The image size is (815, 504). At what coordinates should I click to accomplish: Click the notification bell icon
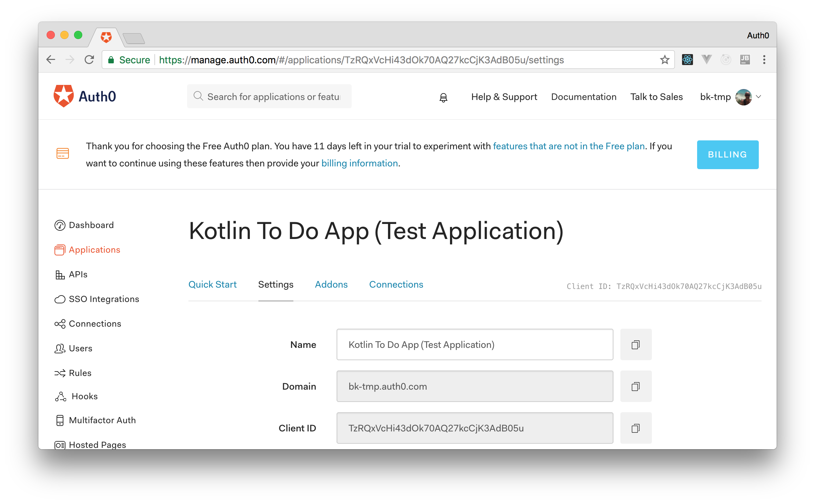pyautogui.click(x=443, y=98)
